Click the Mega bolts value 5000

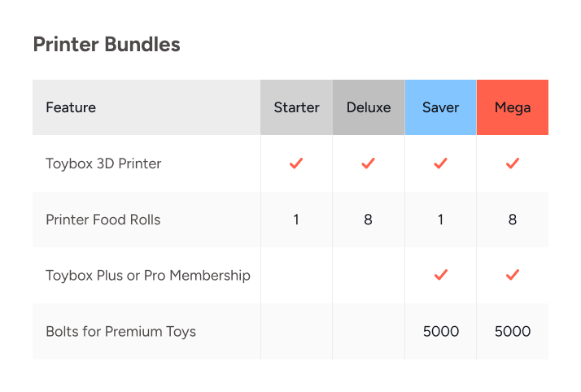coord(513,331)
